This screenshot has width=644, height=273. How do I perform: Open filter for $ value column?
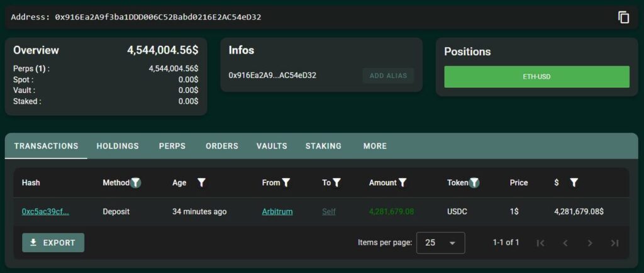574,182
